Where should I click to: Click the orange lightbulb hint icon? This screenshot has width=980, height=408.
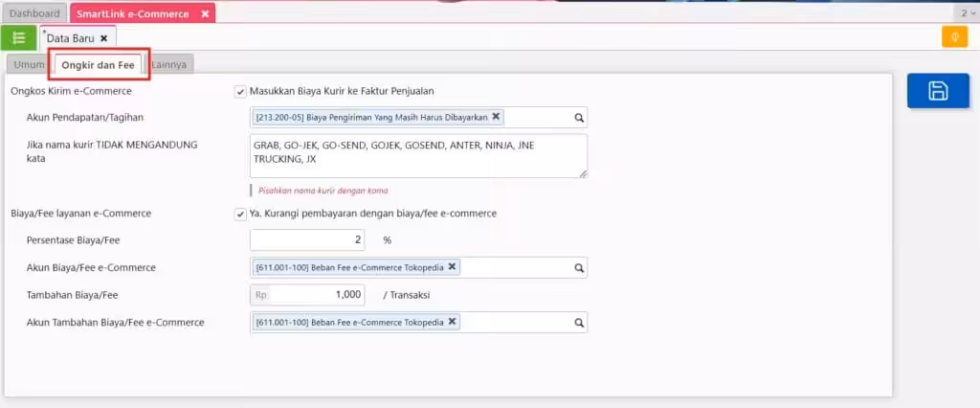click(x=954, y=37)
